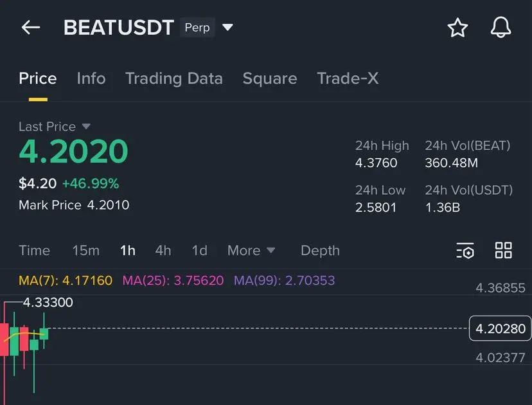Viewport: 532px width, 405px height.
Task: Add BEATUSDT to favorites with star
Action: click(x=457, y=28)
